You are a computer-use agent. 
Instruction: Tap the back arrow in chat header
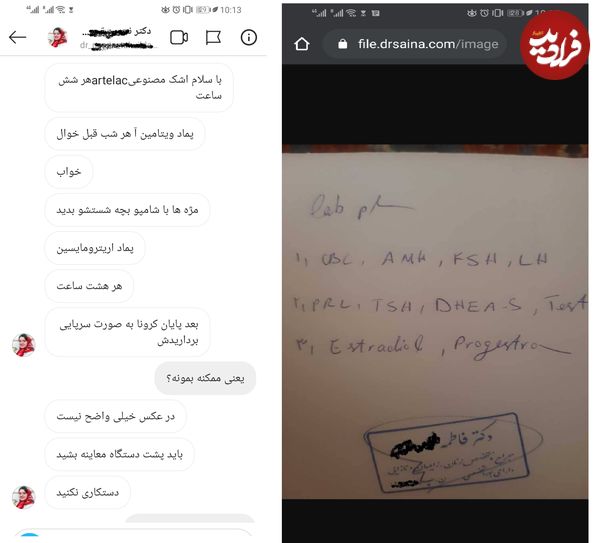(x=17, y=37)
